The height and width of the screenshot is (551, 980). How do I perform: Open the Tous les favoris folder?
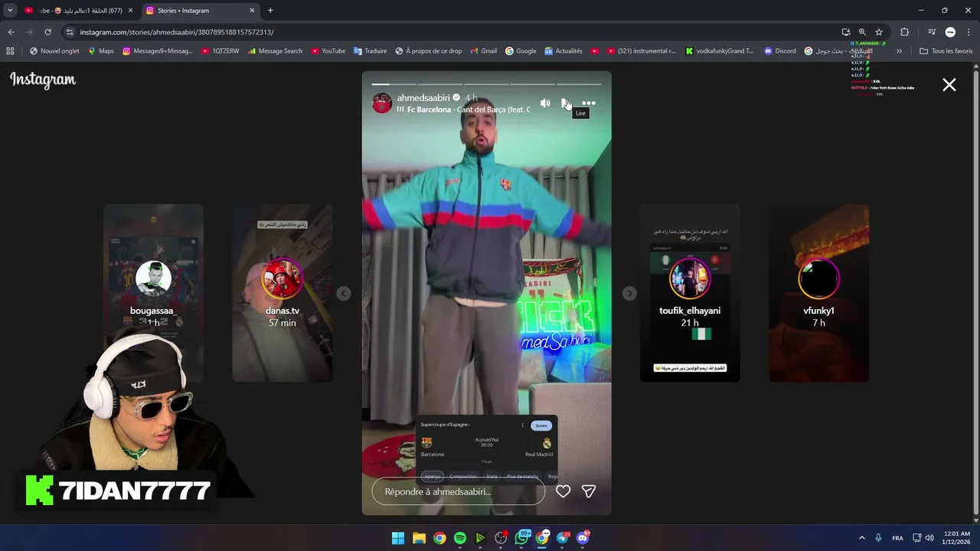click(x=946, y=51)
